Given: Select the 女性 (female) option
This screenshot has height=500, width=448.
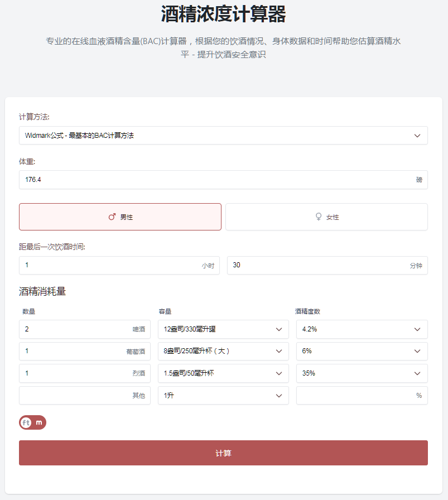Looking at the screenshot, I should pos(327,217).
